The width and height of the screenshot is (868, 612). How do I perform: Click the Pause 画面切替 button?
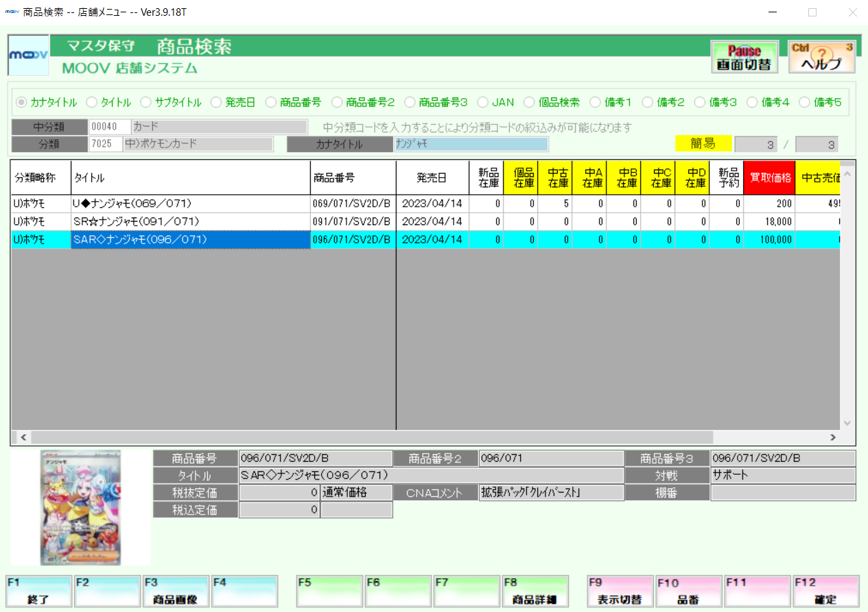[744, 58]
